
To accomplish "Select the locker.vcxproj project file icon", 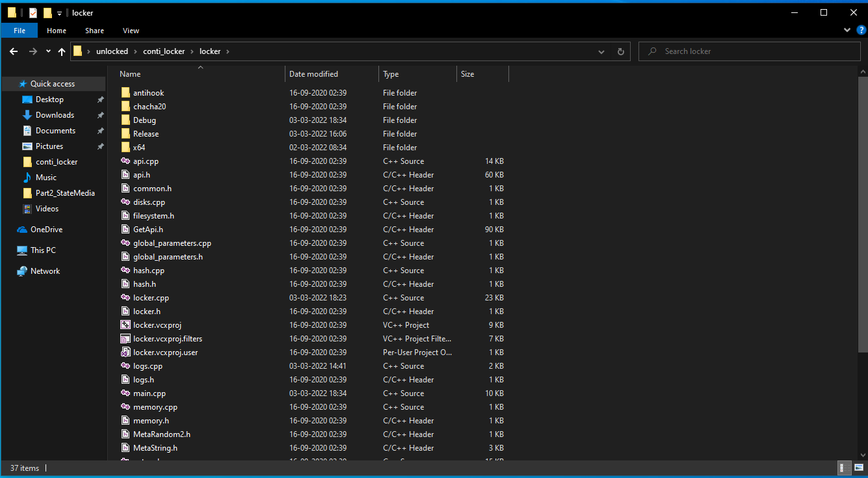I will [x=126, y=325].
